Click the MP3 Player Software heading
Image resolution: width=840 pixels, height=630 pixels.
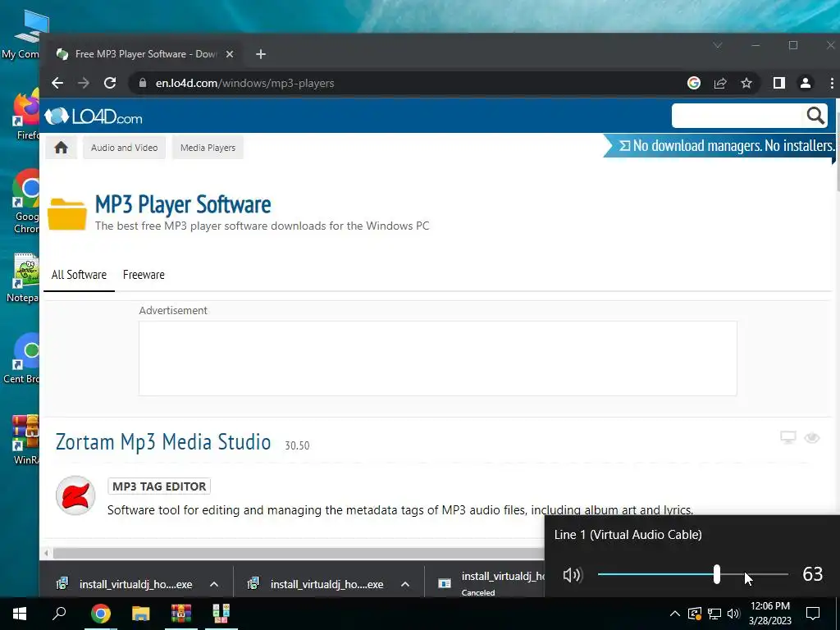pos(183,204)
